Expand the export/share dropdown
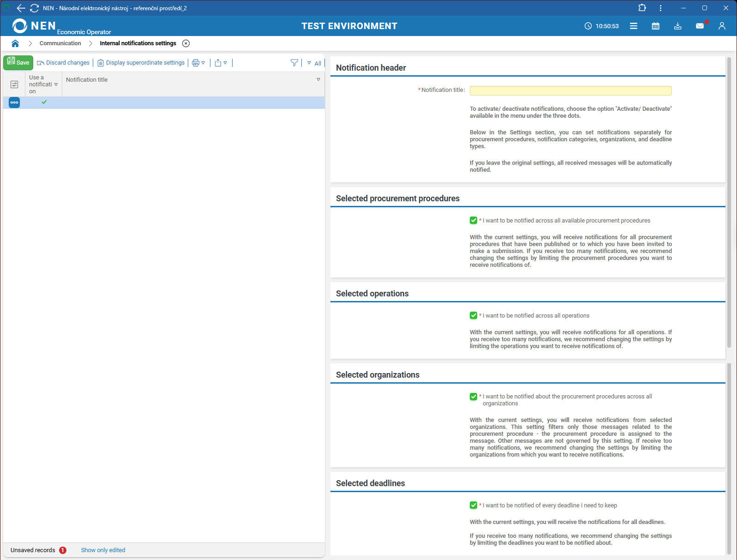The image size is (737, 560). pos(221,63)
